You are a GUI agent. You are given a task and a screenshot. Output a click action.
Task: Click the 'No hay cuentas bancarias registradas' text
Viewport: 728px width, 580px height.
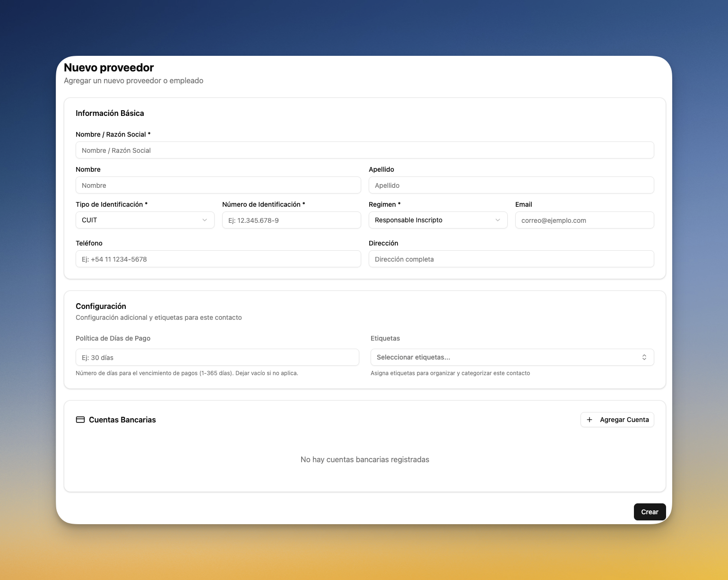point(364,459)
